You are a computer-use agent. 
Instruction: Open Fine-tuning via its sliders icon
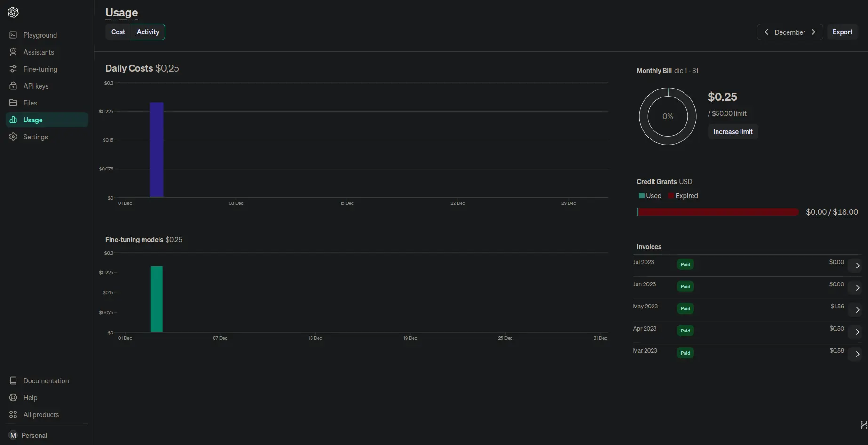13,69
